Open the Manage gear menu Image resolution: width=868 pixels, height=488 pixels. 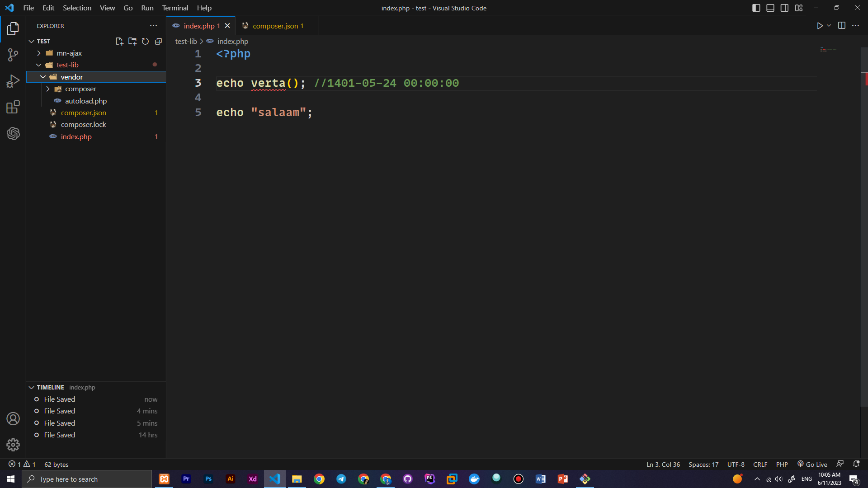[13, 445]
